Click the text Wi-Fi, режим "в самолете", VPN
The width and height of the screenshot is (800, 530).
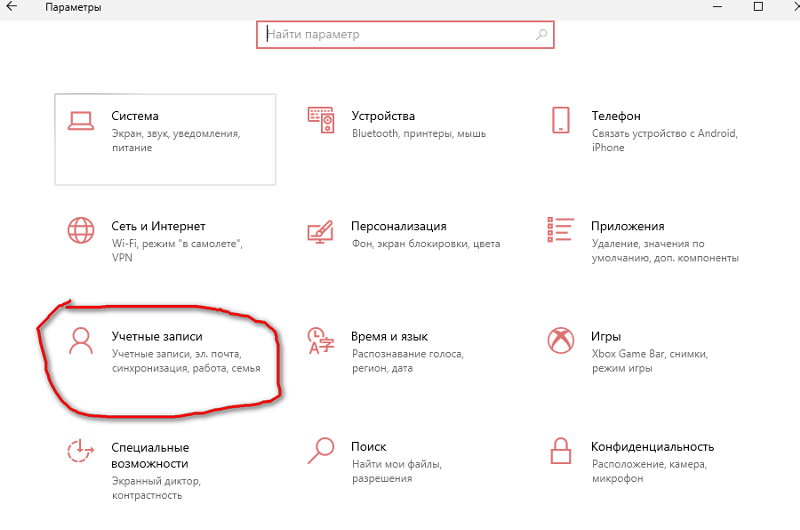[177, 250]
